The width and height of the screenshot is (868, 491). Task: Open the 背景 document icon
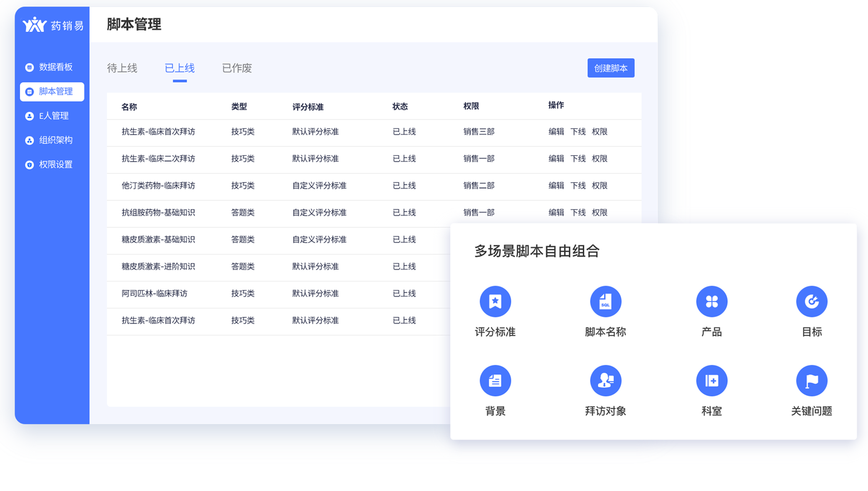(495, 381)
